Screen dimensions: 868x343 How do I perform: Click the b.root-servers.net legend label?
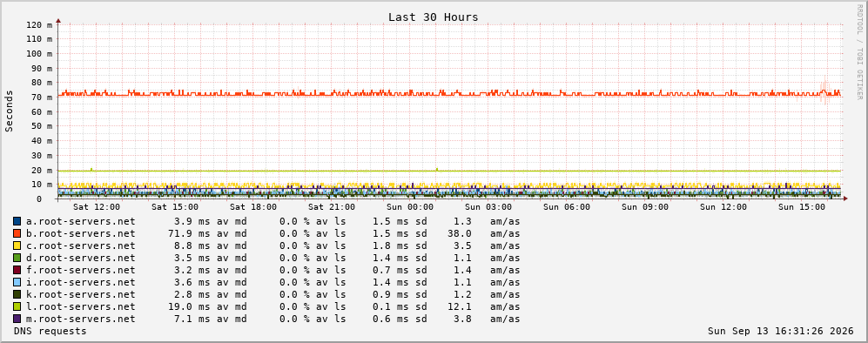tap(81, 233)
